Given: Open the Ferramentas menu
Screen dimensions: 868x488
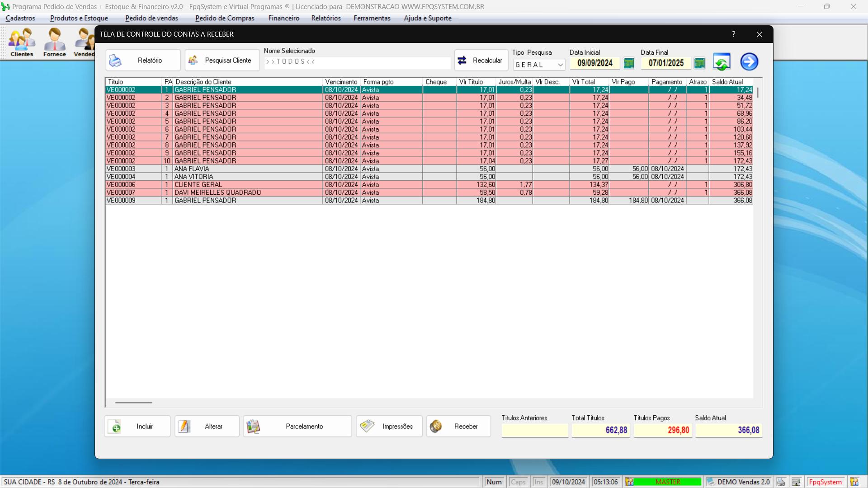Looking at the screenshot, I should pos(372,18).
